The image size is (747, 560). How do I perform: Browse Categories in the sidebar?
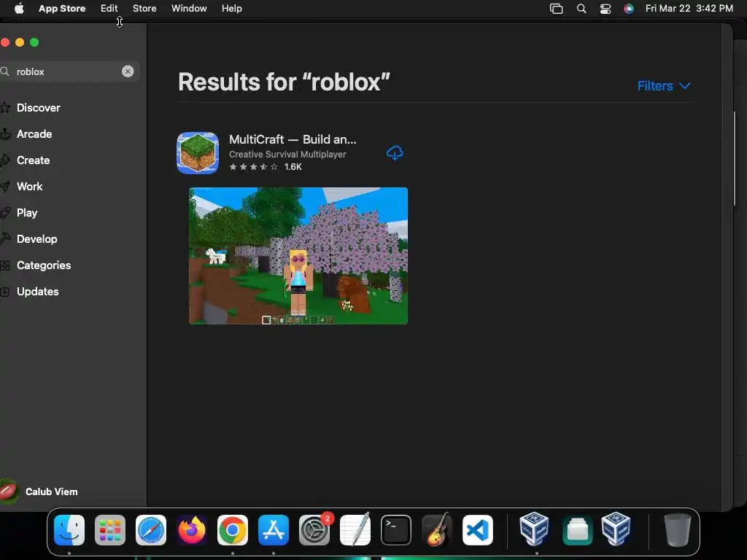tap(43, 265)
